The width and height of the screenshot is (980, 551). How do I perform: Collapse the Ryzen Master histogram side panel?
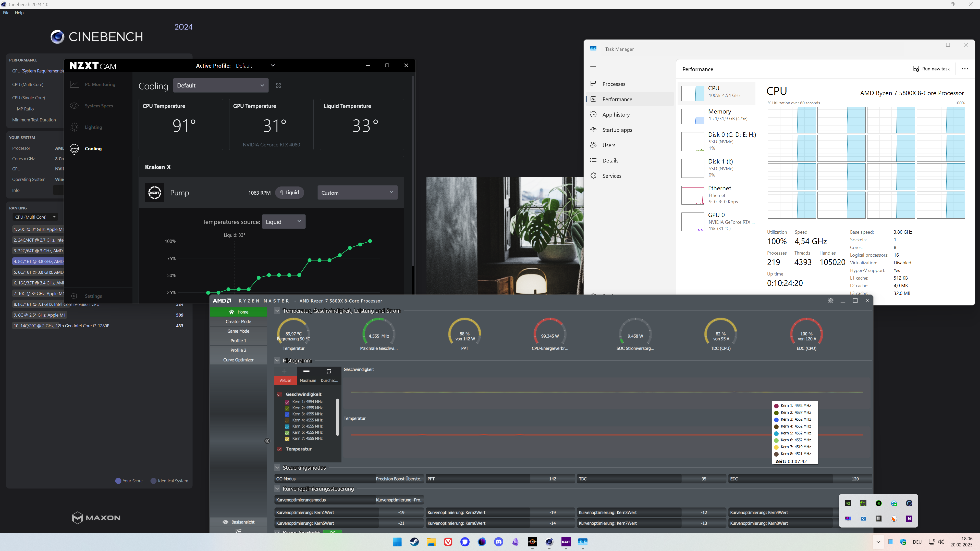click(267, 441)
